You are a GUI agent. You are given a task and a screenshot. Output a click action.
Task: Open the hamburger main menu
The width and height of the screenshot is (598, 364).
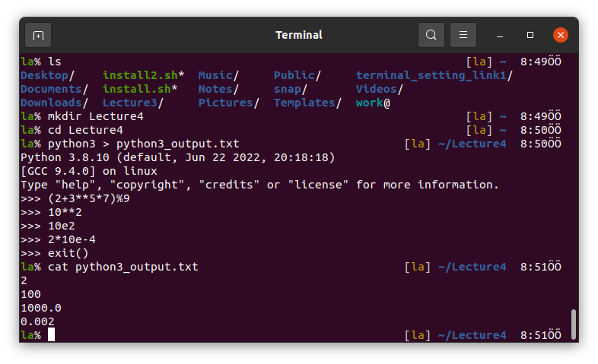point(463,35)
